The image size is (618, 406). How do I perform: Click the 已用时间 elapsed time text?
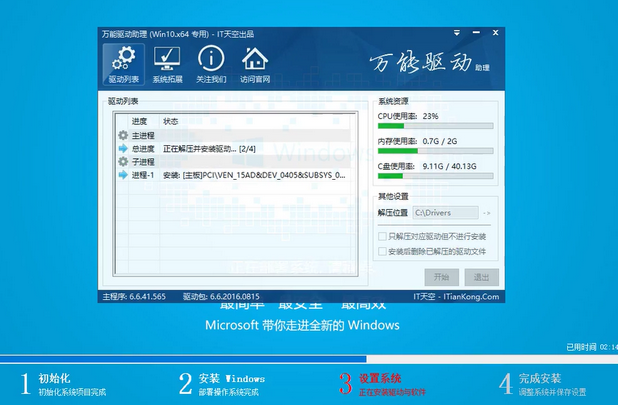[x=592, y=347]
